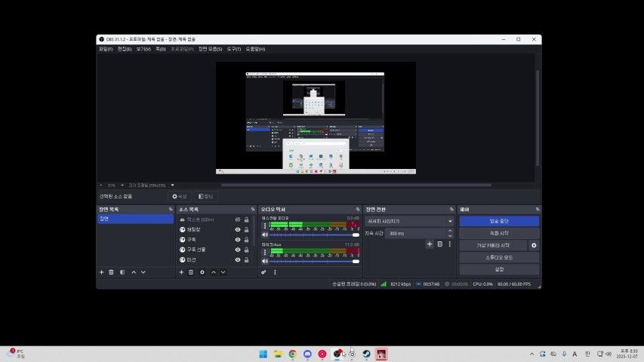
Task: Open the scene filters icon in the scenes panel
Action: pos(122,272)
